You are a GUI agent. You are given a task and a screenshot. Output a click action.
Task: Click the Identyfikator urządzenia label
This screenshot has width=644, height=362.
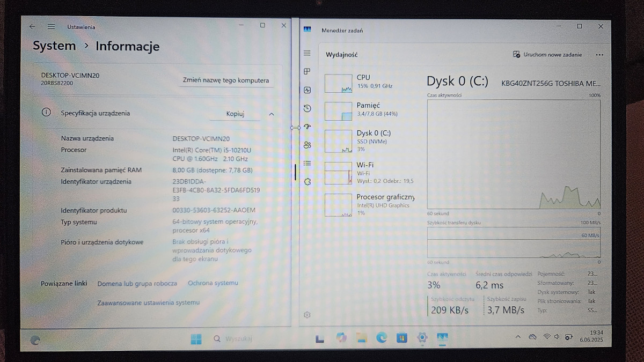click(x=96, y=181)
